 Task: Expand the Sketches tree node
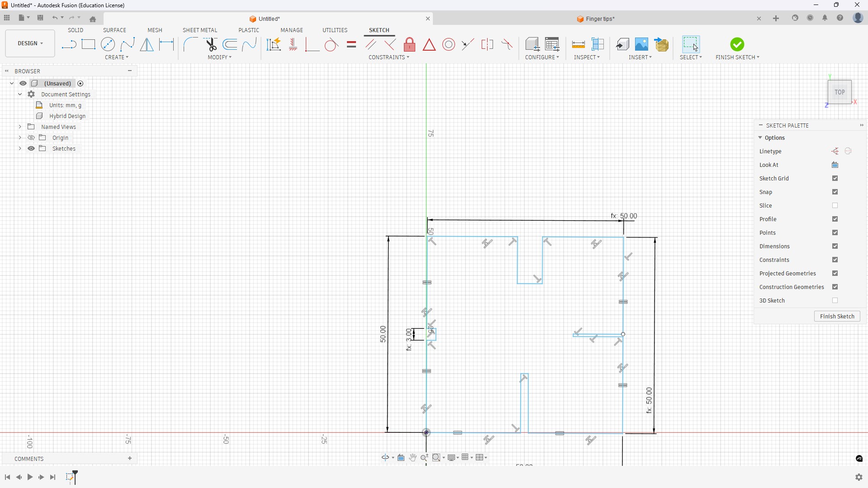(20, 149)
